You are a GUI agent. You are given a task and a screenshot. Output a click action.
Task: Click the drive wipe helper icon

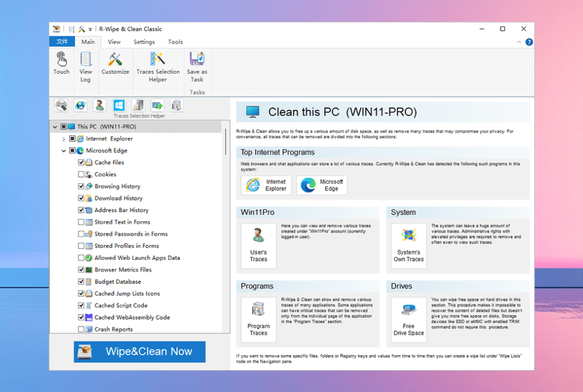(x=61, y=105)
